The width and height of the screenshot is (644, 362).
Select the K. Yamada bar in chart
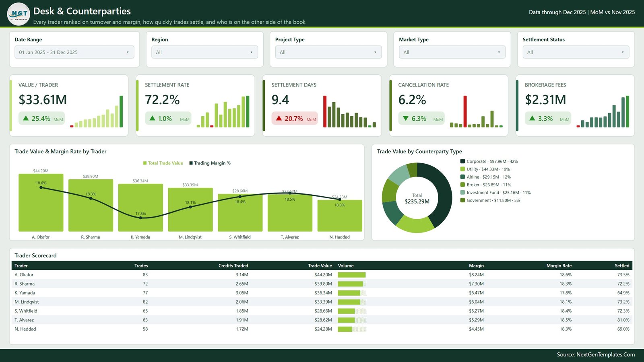click(x=140, y=208)
